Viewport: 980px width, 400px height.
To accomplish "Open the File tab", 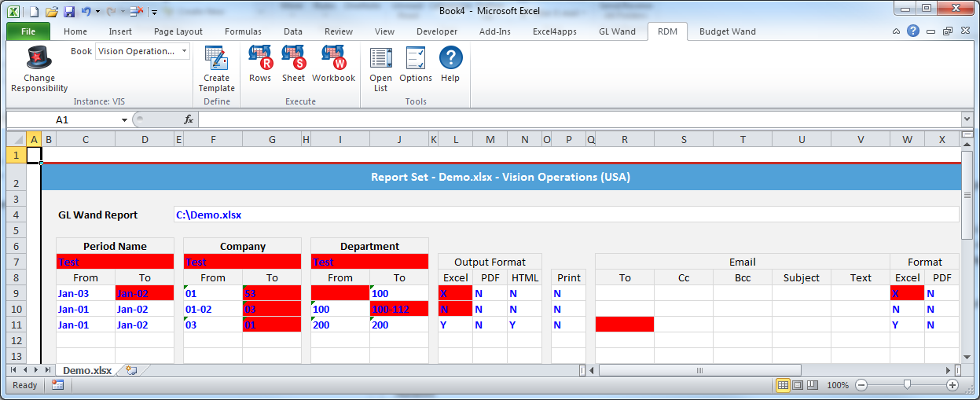I will point(28,31).
